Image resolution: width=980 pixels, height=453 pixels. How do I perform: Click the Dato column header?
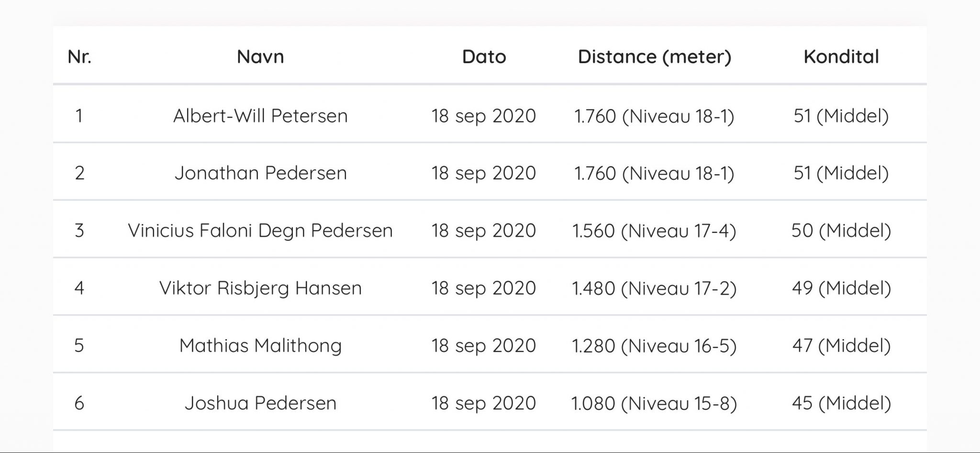click(484, 56)
